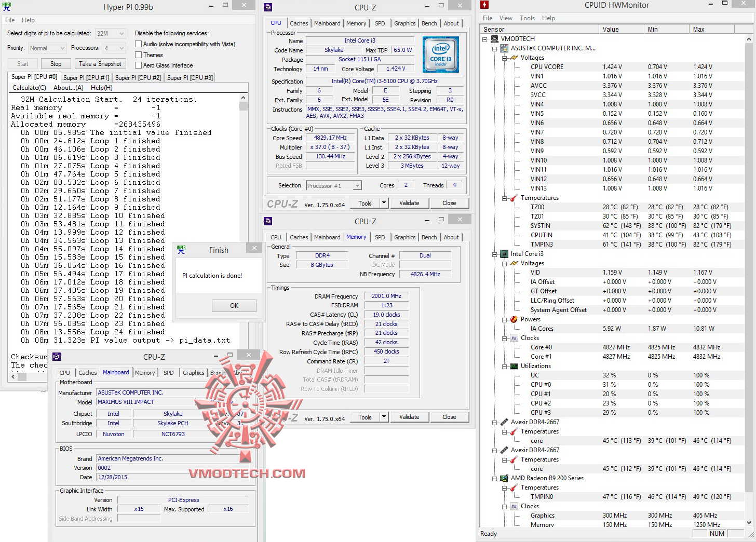The image size is (756, 542).
Task: Switch to the Super PI [CPU #3] tab
Action: (190, 78)
